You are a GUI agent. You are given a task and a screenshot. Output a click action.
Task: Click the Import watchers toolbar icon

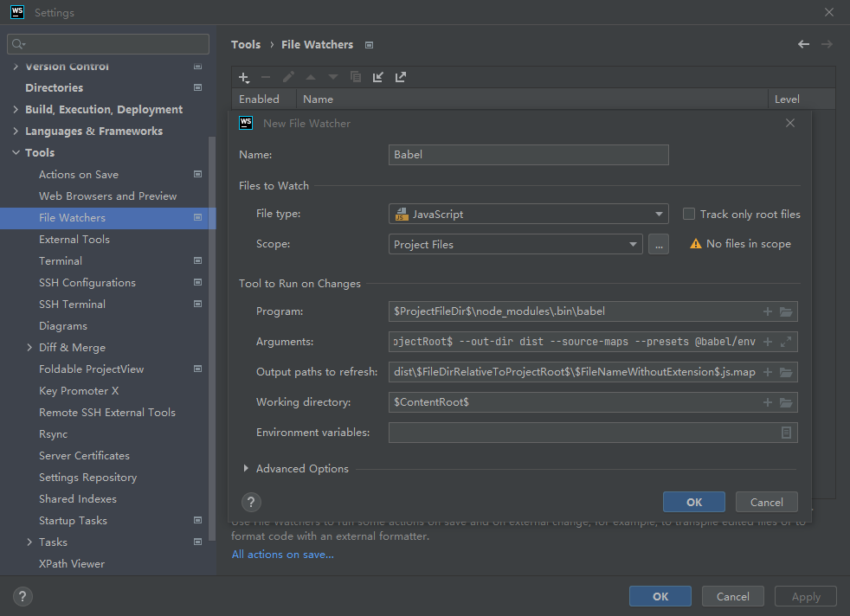pos(378,78)
